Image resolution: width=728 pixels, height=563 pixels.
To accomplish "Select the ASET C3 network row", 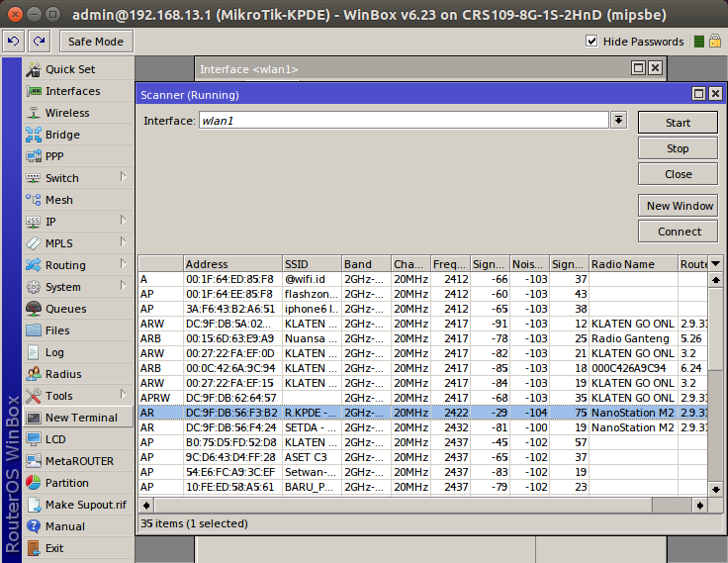I will tap(423, 457).
